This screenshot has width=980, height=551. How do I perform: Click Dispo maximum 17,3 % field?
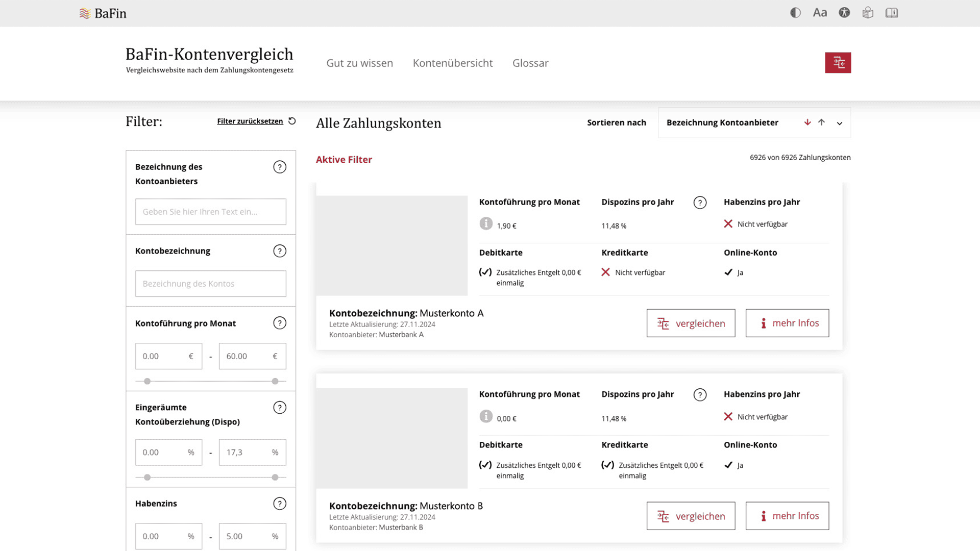253,453
